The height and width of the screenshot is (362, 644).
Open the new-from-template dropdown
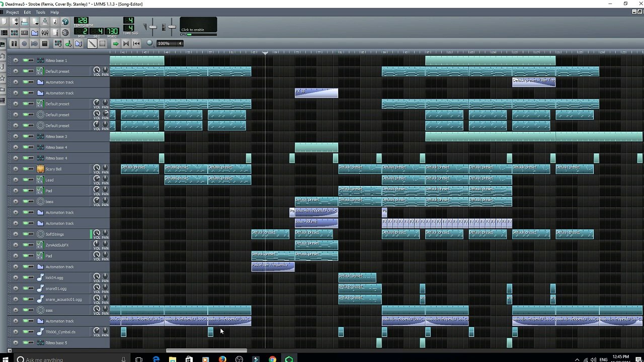(x=15, y=22)
